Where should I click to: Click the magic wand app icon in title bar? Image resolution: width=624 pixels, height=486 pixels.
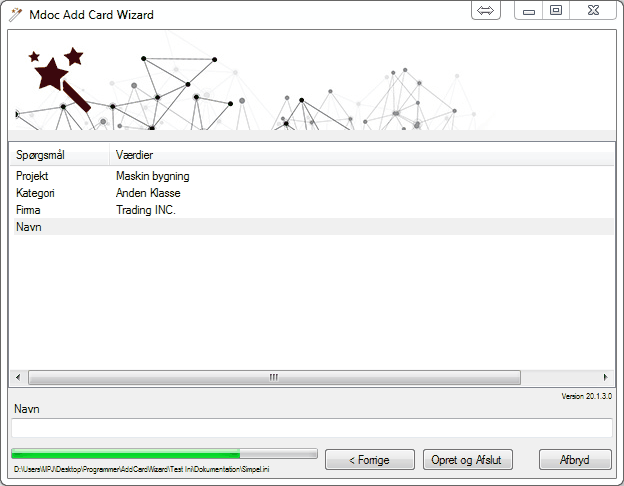click(x=13, y=15)
